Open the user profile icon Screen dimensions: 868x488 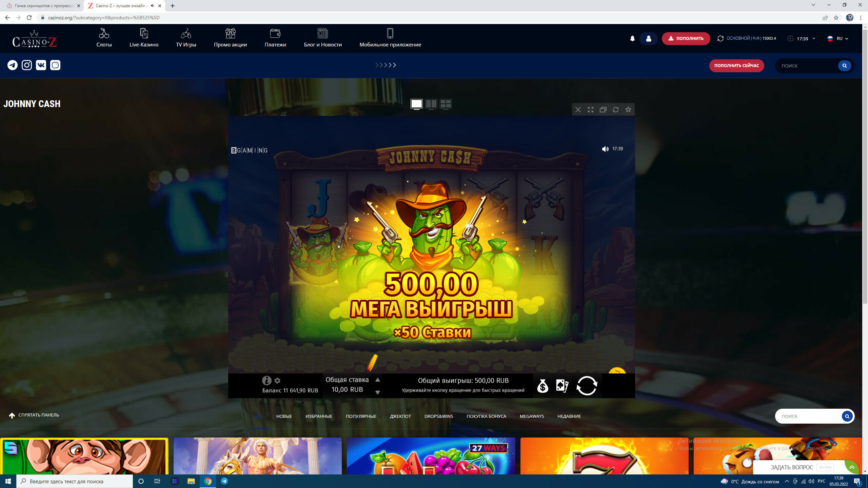(x=648, y=39)
